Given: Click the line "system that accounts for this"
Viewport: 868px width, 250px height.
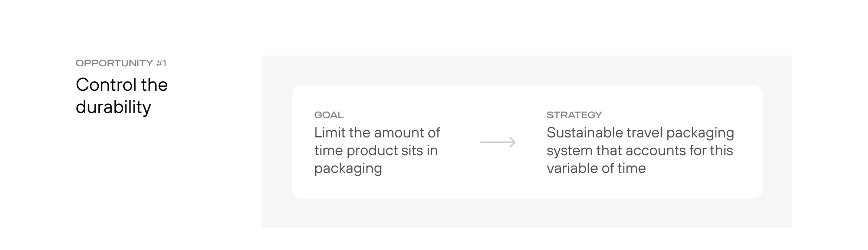Looking at the screenshot, I should (x=640, y=150).
